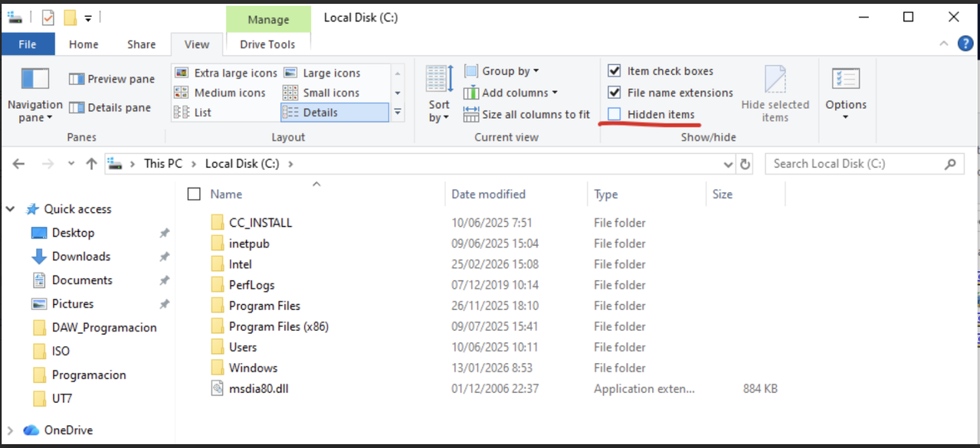The width and height of the screenshot is (980, 448).
Task: Click the Properties icon in quick access toolbar
Action: pos(48,17)
